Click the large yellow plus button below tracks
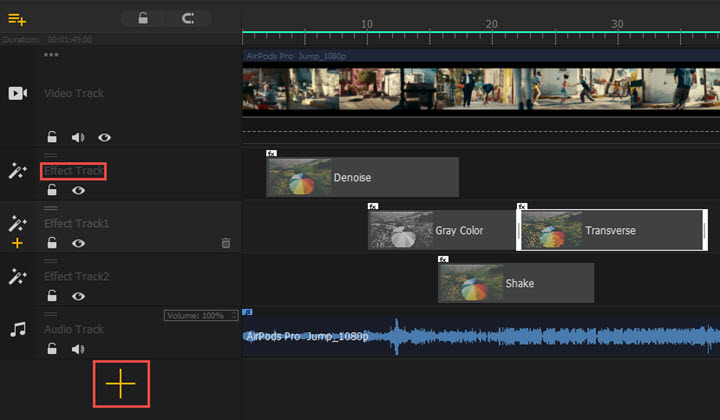This screenshot has height=420, width=720. 121,383
